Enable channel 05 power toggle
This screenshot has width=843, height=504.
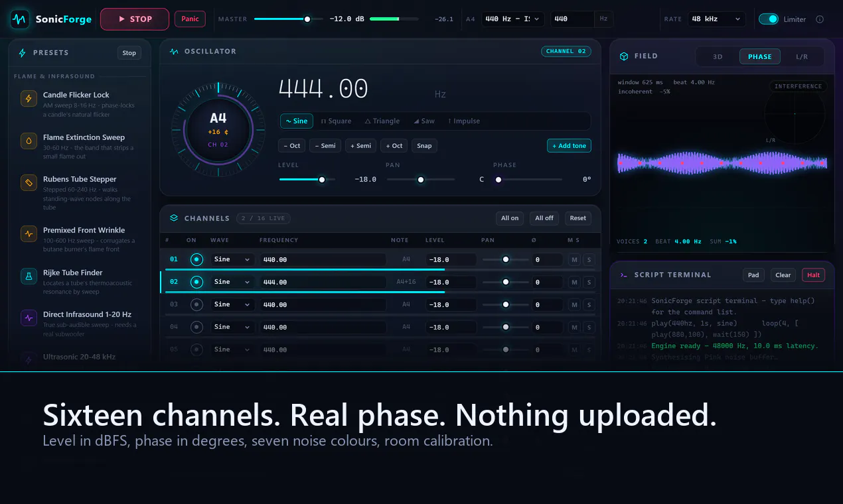click(x=196, y=349)
